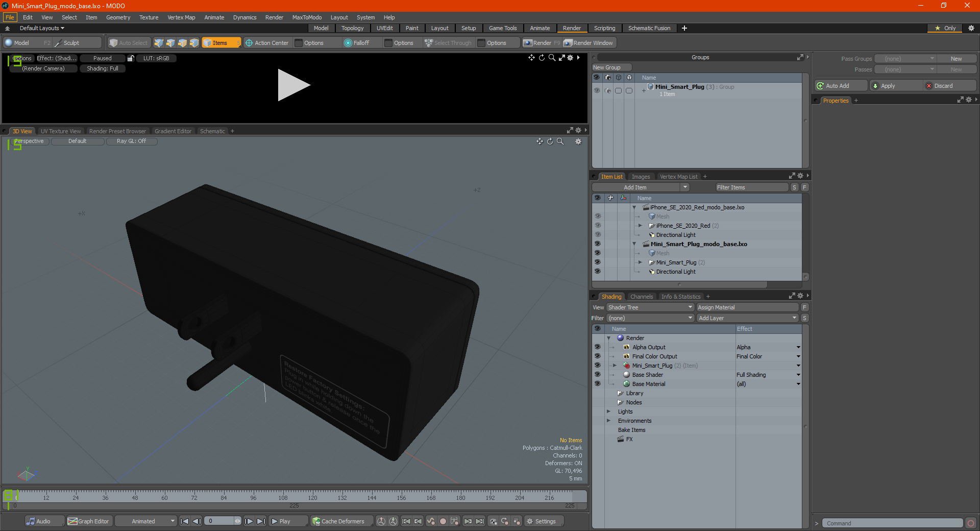Open the Geometry menu

coord(118,17)
